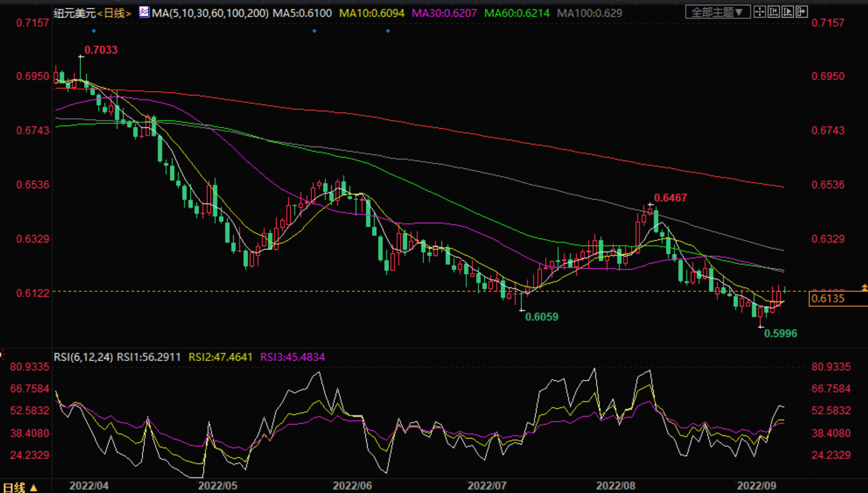Screen dimensions: 868x493
Task: Expand the 日线 period selector at bottom left
Action: pos(19,487)
